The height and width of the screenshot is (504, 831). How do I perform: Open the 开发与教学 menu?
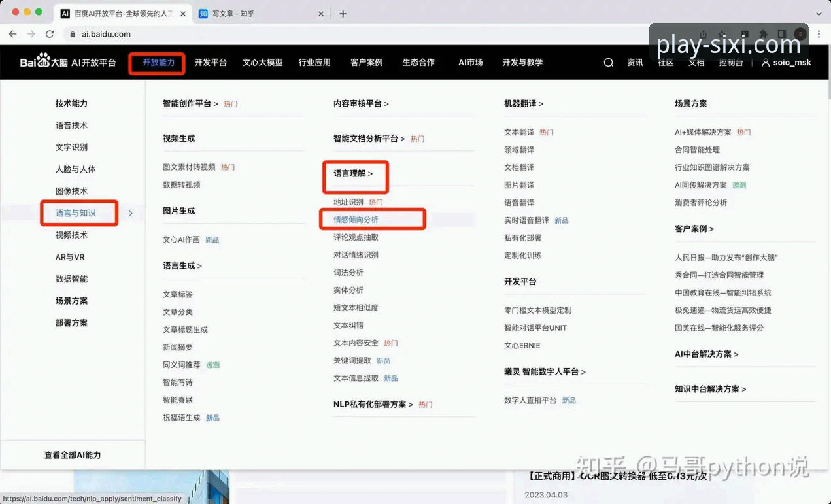click(x=522, y=63)
